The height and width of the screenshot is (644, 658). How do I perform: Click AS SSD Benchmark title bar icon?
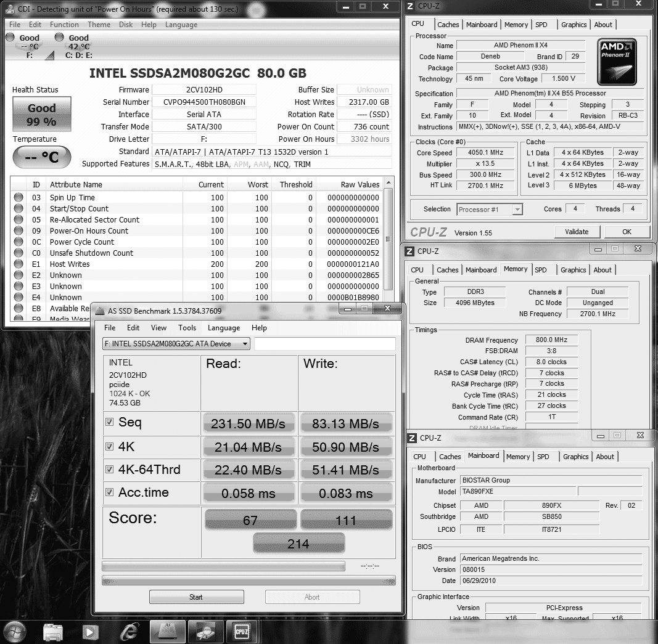99,311
